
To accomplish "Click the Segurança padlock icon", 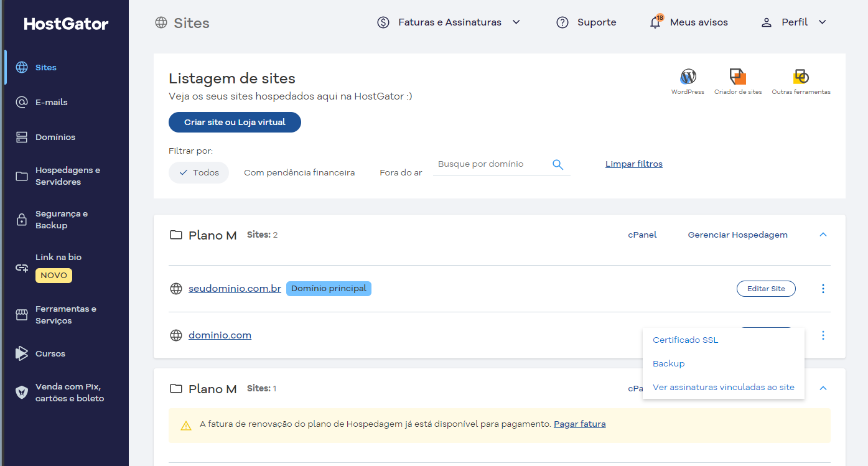I will point(22,220).
